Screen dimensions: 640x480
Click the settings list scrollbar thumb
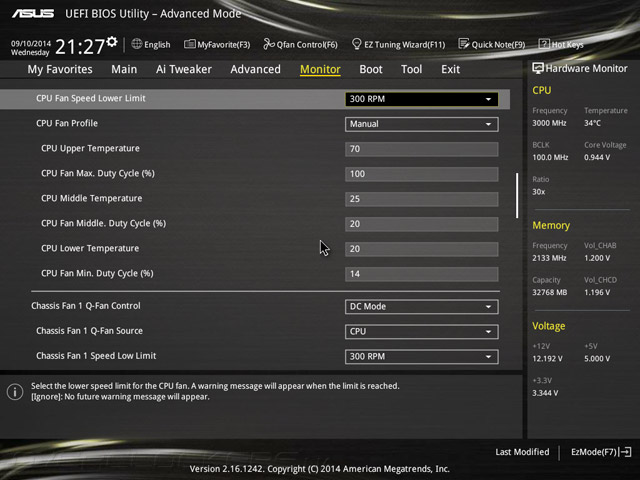517,195
